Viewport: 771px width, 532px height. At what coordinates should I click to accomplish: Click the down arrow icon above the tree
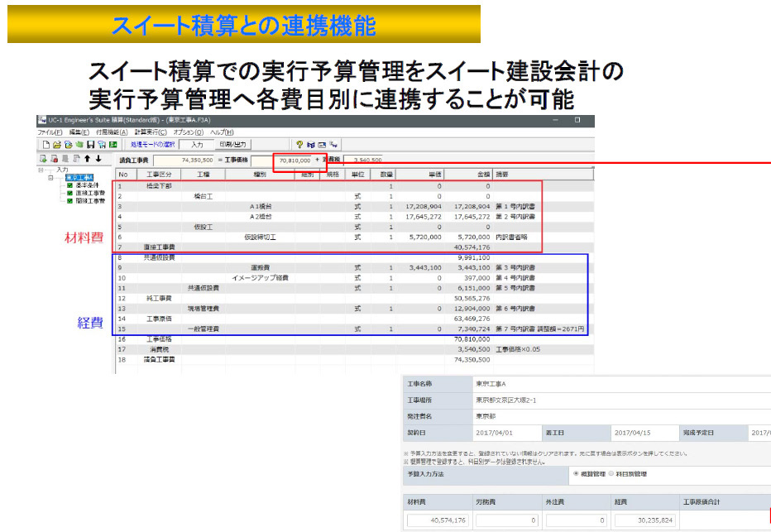98,158
